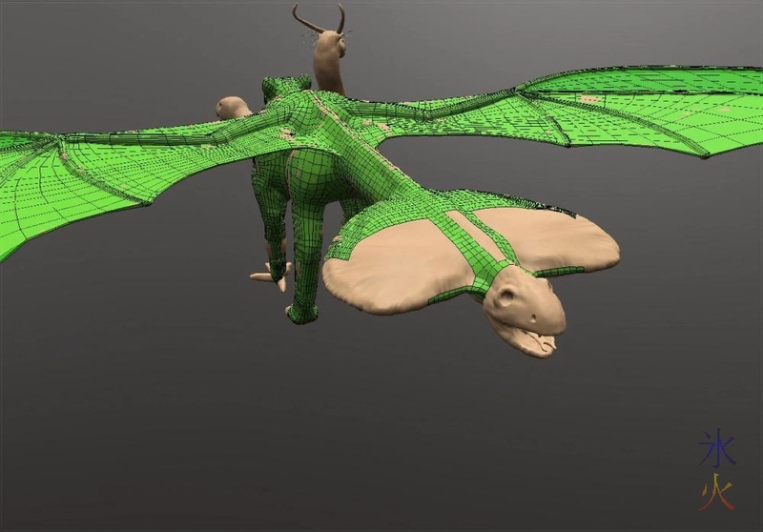Screen dimensions: 763x532
Task: Click the beige clawed foot of the dragon
Action: tap(273, 276)
